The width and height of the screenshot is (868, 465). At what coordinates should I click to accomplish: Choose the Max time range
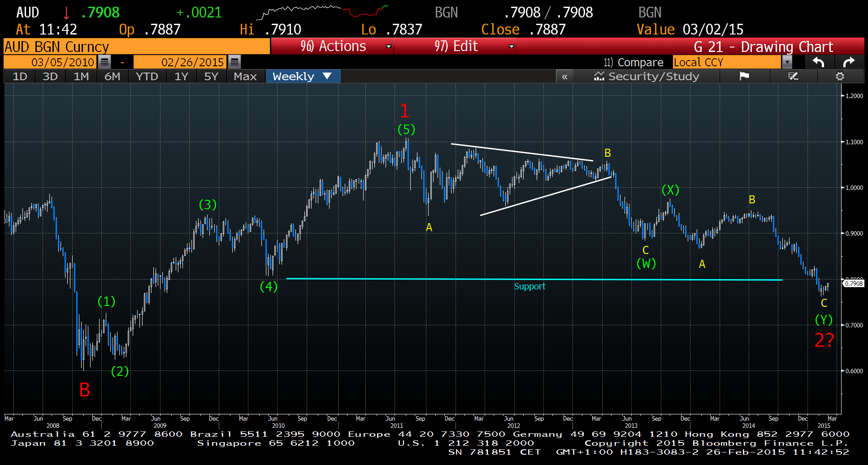point(245,77)
